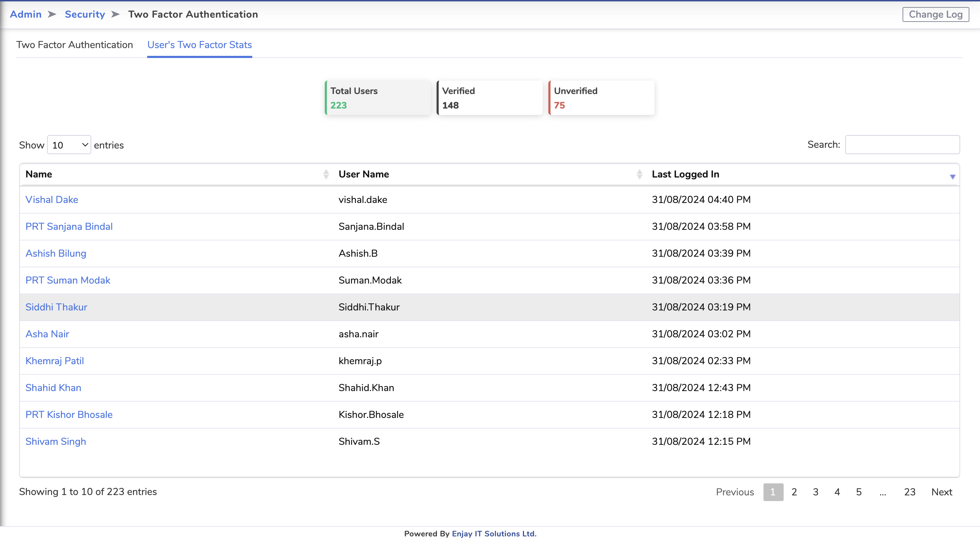Select pagination page 1
The height and width of the screenshot is (541, 980).
[x=773, y=492]
